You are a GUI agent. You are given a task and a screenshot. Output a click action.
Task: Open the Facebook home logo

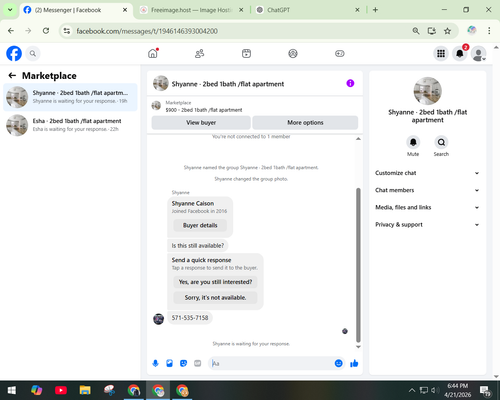pos(14,53)
